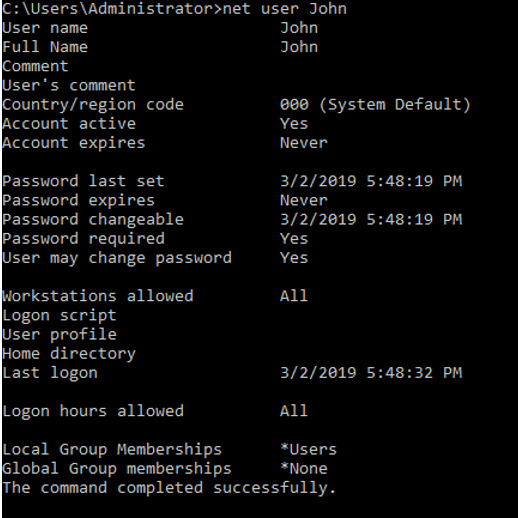The height and width of the screenshot is (518, 518).
Task: Click the Account active Yes value
Action: (x=294, y=124)
